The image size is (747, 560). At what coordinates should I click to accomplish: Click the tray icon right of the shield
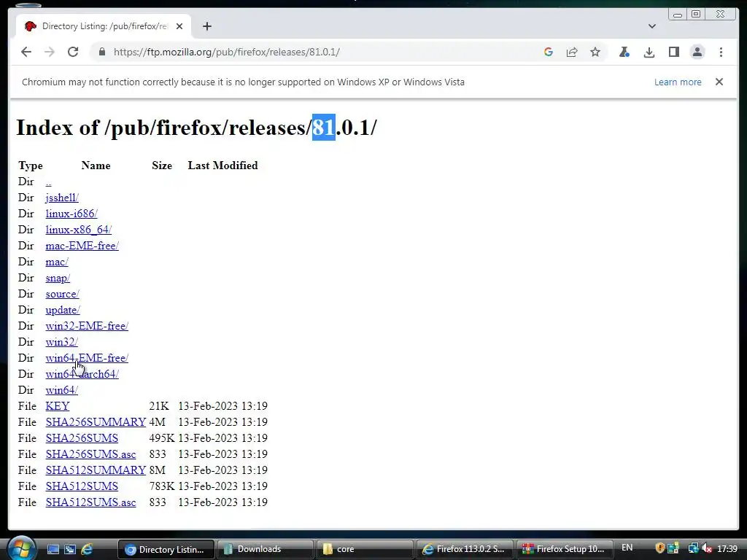point(673,548)
